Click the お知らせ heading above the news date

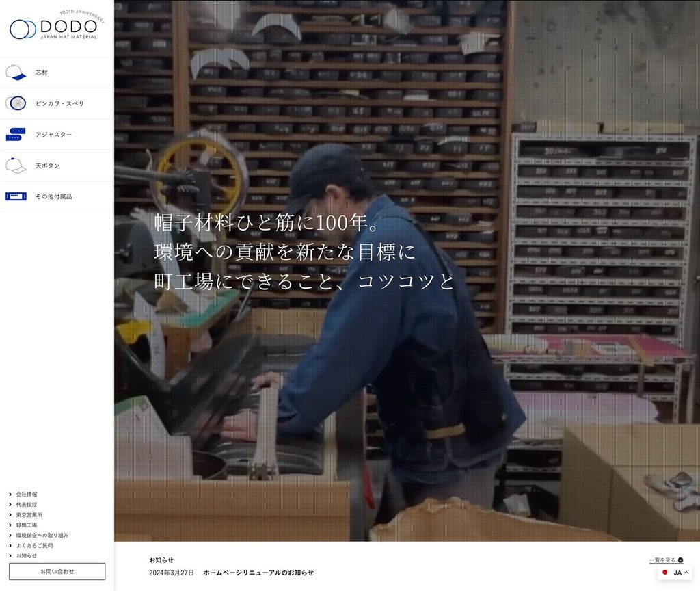[x=161, y=560]
